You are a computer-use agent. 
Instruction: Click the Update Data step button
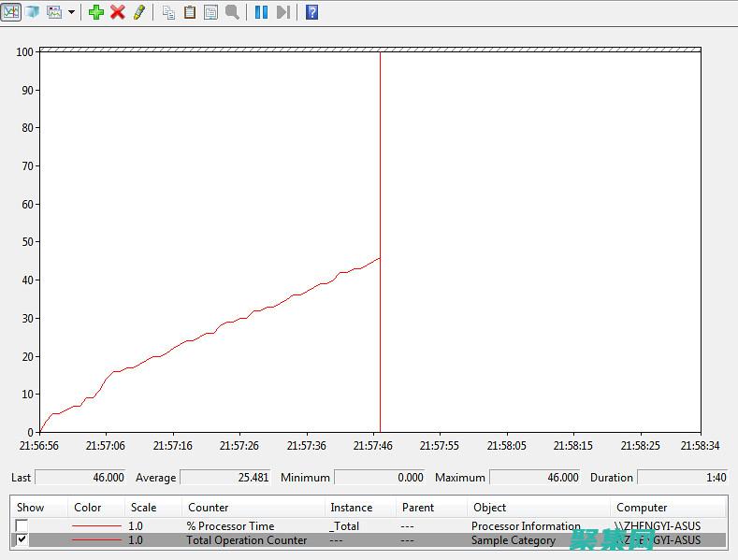coord(282,12)
